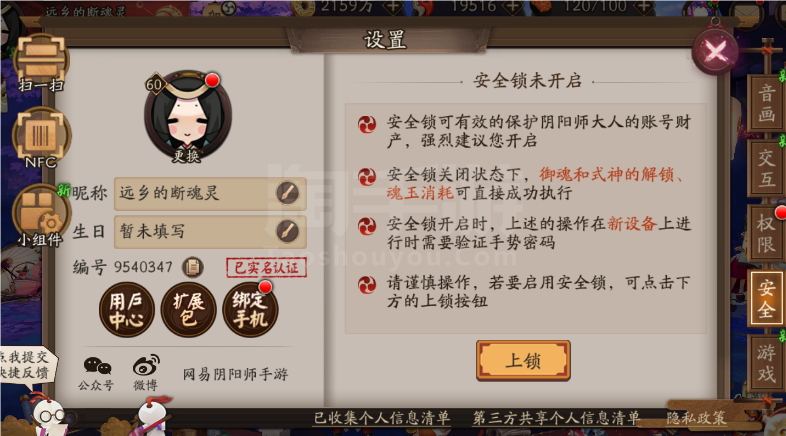Edit the nickname with the pencil icon
The height and width of the screenshot is (436, 786).
(288, 193)
